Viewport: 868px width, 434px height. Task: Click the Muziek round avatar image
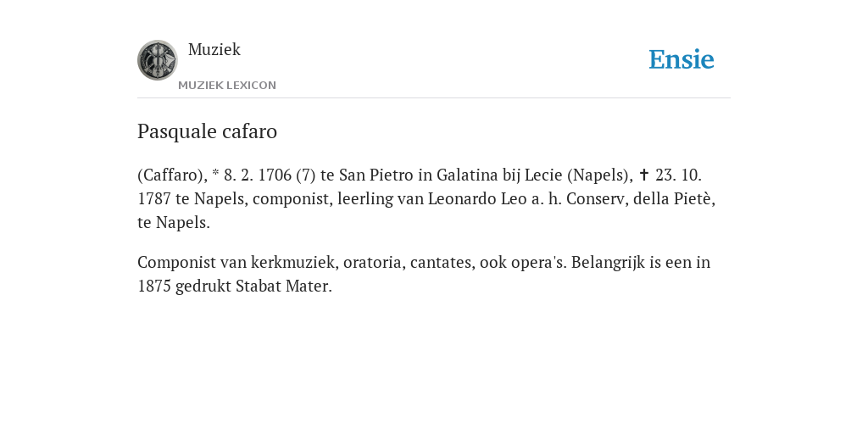157,60
